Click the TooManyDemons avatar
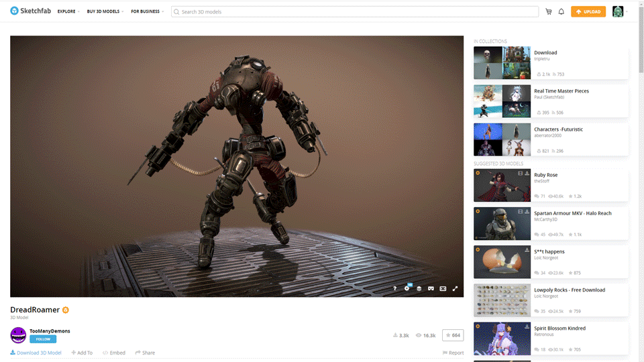 pos(18,335)
